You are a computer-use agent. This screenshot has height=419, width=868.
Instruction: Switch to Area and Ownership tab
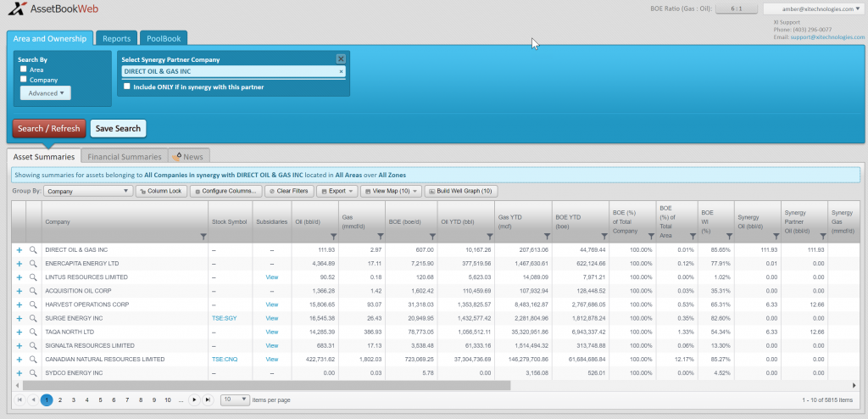tap(50, 39)
